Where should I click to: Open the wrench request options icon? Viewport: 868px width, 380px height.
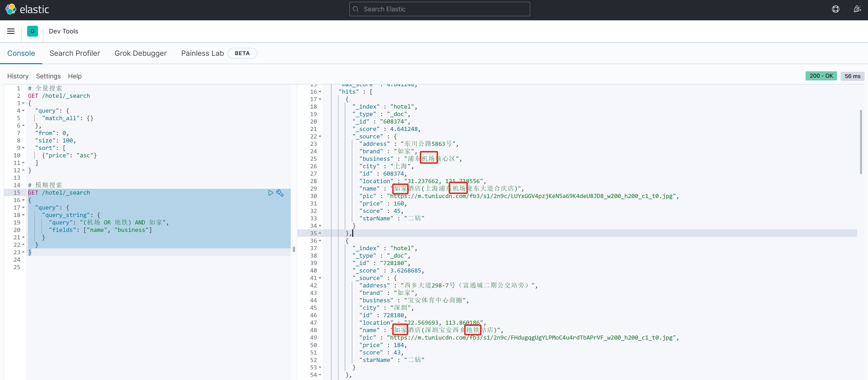(x=280, y=193)
